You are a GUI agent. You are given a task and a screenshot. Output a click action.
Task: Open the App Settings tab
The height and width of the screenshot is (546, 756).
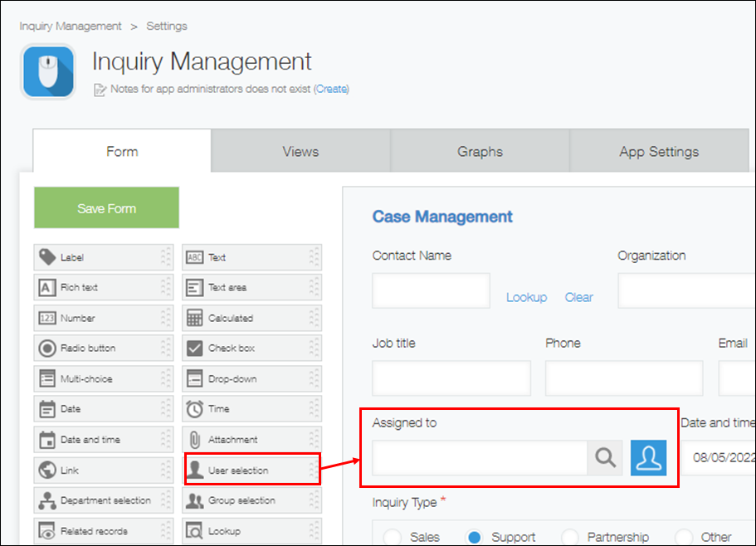[x=659, y=151]
